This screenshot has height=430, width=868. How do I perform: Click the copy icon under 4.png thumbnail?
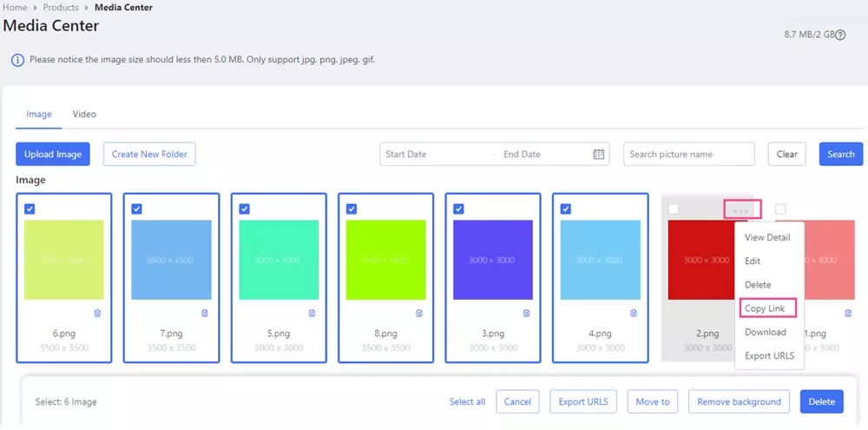point(634,314)
